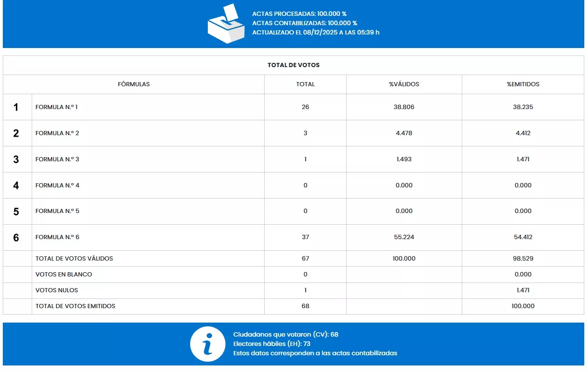This screenshot has height=372, width=588.
Task: Click the TOTAL DE VOTOS EMITIDOS label
Action: (75, 306)
